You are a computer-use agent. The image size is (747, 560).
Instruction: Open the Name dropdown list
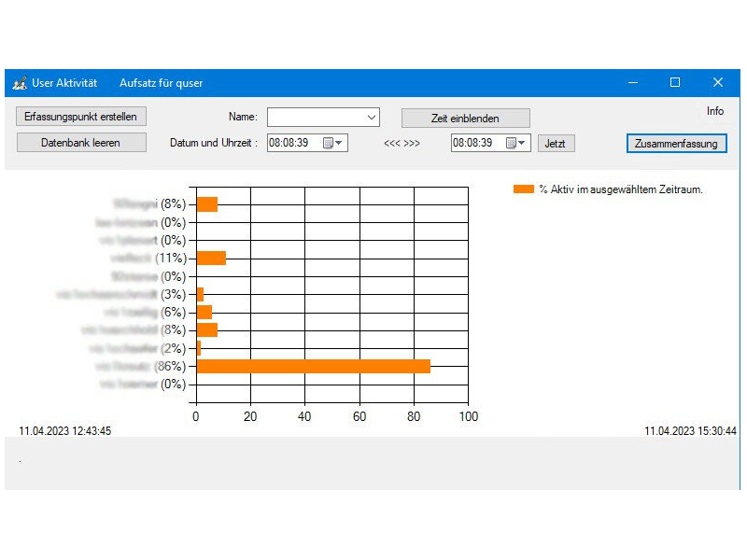tap(373, 117)
